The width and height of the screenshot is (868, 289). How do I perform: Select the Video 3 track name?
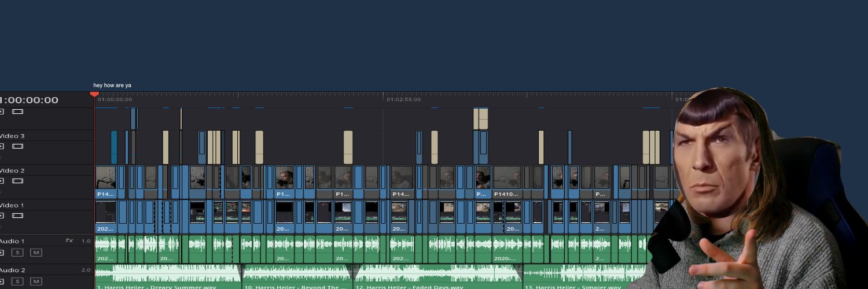click(x=12, y=136)
